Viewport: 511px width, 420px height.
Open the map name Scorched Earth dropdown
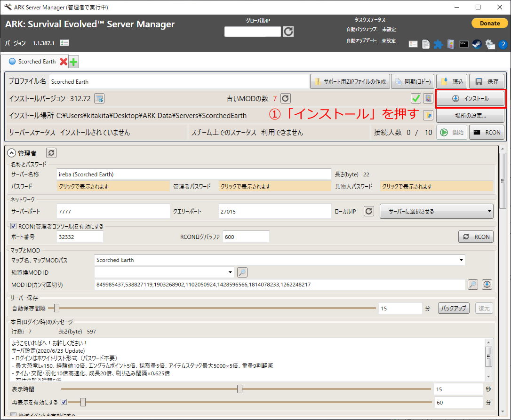(279, 260)
